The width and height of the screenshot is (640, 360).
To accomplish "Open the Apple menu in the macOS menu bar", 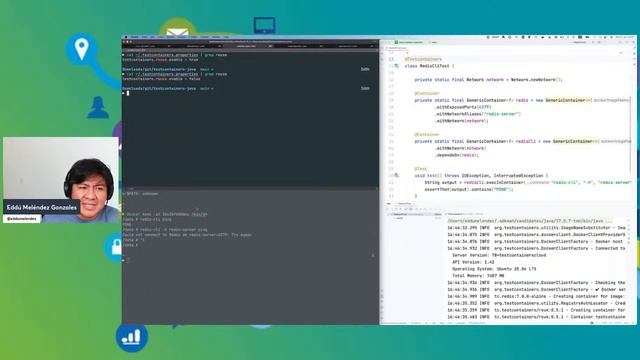I will click(x=126, y=37).
